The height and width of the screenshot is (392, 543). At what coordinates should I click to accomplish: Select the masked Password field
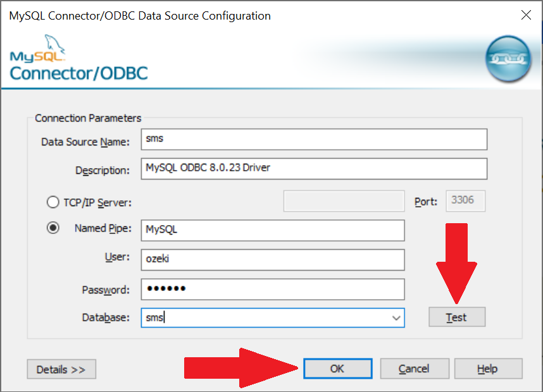272,290
